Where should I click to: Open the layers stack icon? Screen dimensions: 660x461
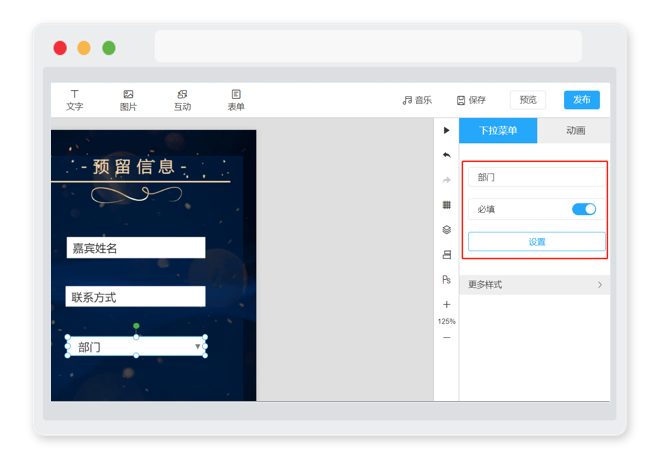pyautogui.click(x=447, y=229)
